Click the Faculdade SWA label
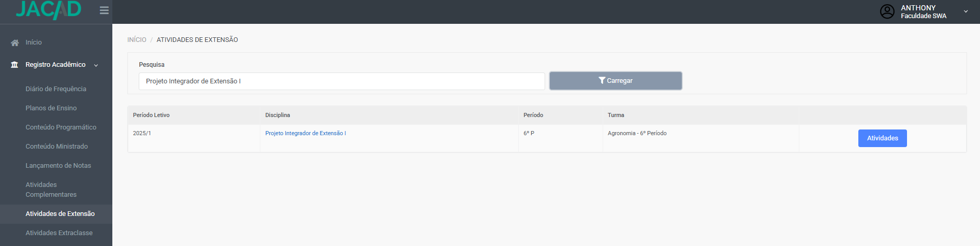Viewport: 980px width, 246px height. [x=924, y=16]
